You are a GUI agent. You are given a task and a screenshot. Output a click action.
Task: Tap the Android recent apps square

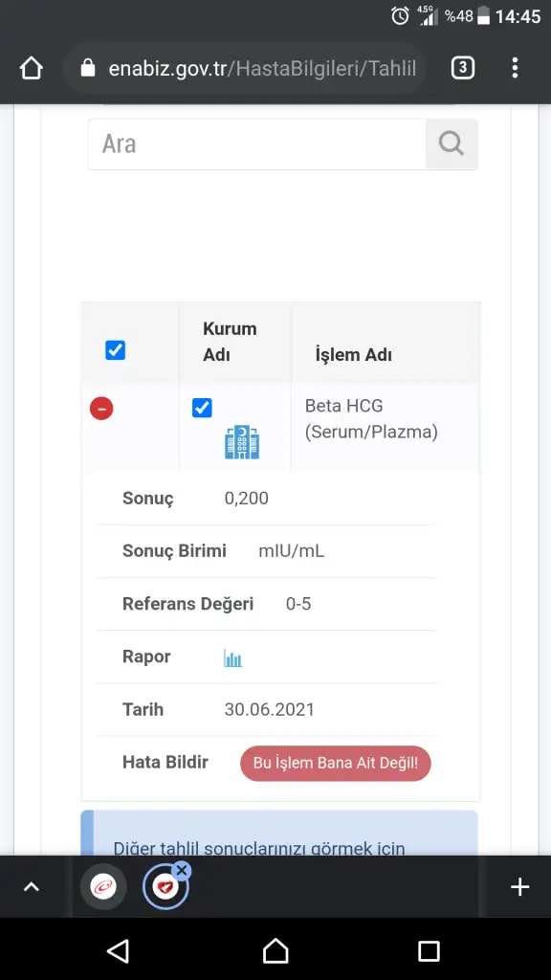[x=430, y=950]
